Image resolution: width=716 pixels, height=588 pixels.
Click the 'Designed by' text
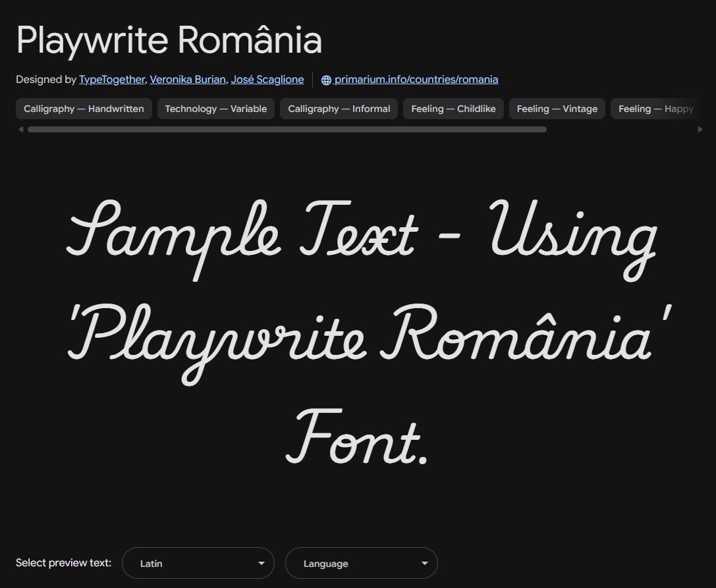(45, 80)
